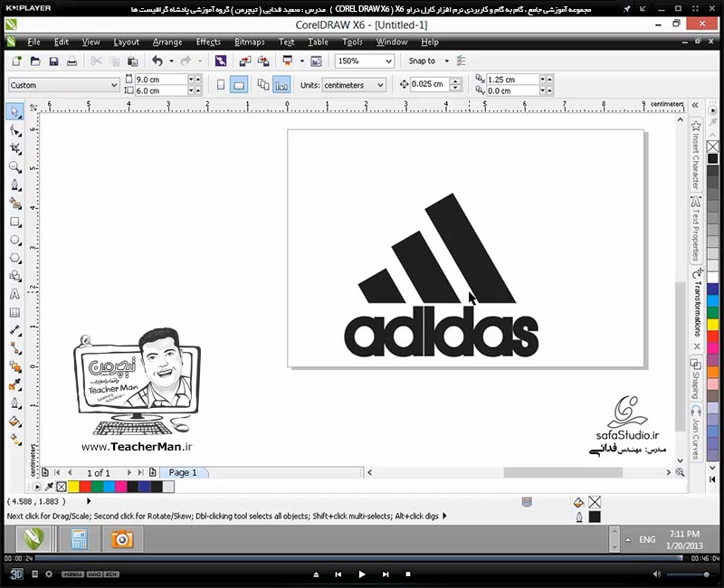This screenshot has height=588, width=724.
Task: Select the Ellipse tool
Action: click(x=15, y=240)
